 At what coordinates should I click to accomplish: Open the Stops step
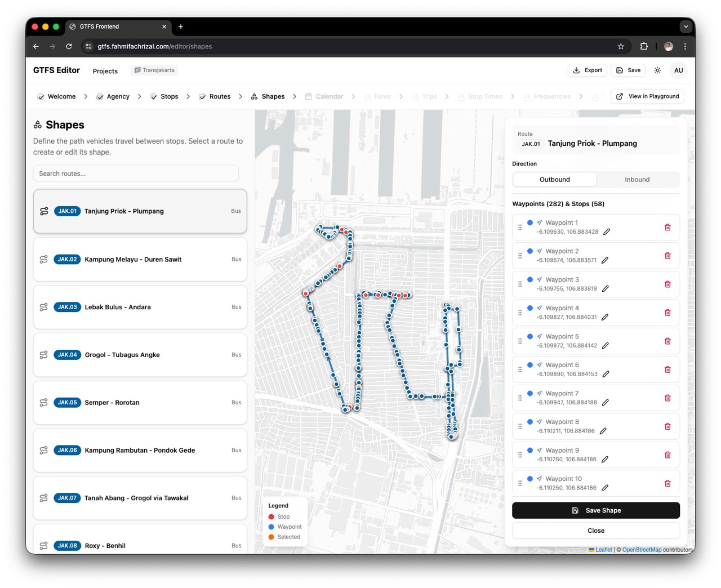[164, 97]
